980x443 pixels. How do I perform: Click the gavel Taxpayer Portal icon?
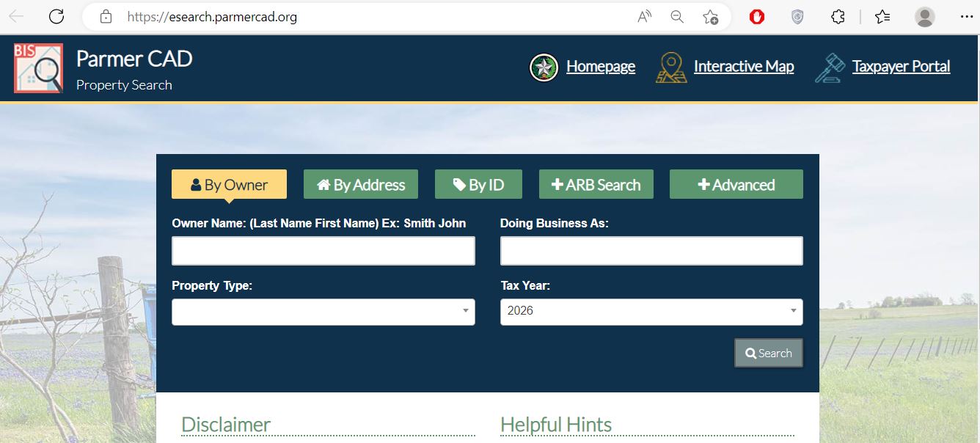point(830,67)
